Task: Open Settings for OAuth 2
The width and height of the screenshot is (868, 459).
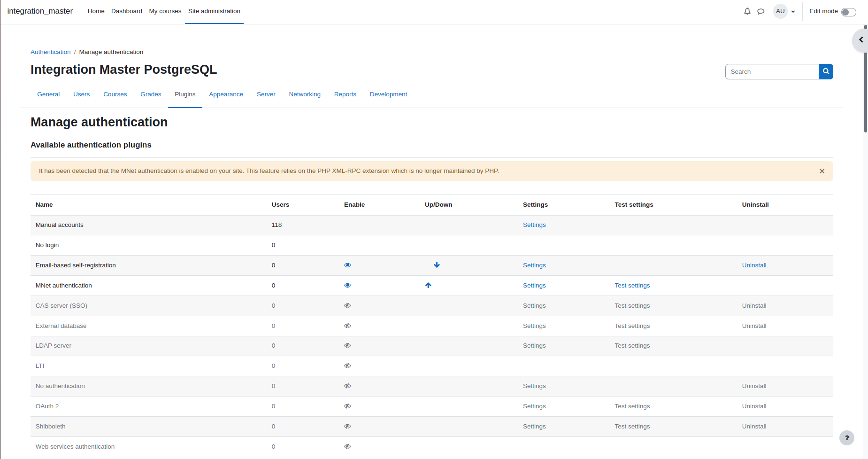Action: [x=534, y=406]
